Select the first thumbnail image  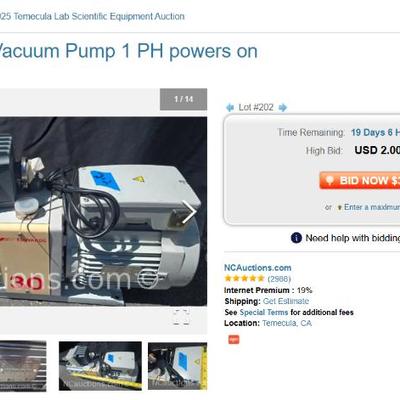[x=23, y=366]
